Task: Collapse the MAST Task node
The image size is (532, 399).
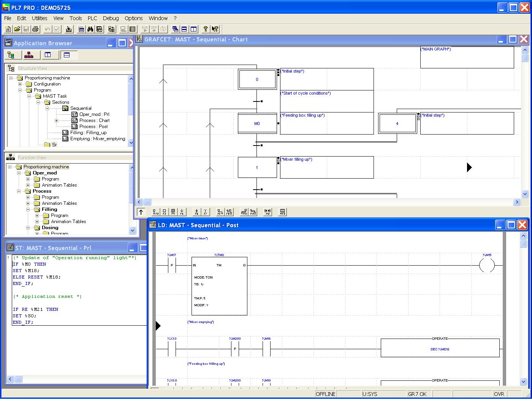Action: point(29,96)
